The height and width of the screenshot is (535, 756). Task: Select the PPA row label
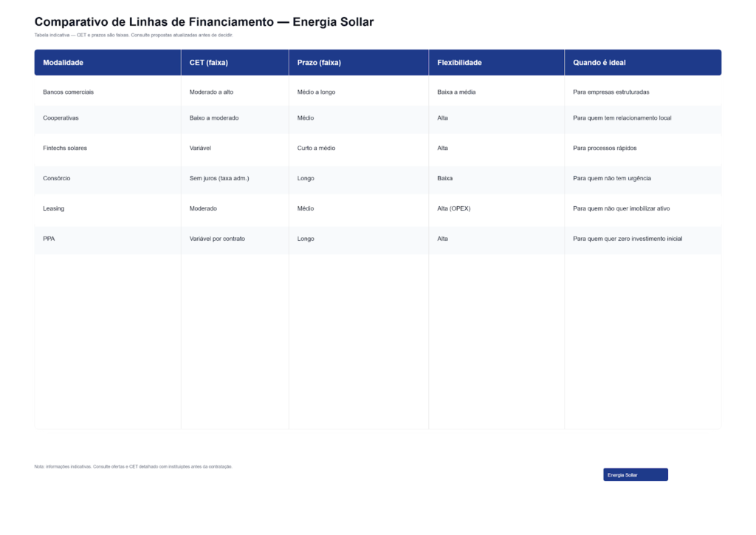pos(49,239)
